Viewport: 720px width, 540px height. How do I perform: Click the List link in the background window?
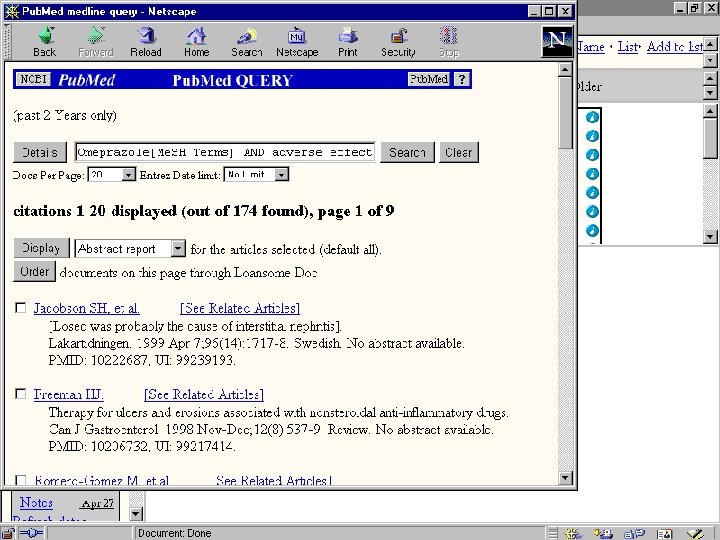point(628,46)
